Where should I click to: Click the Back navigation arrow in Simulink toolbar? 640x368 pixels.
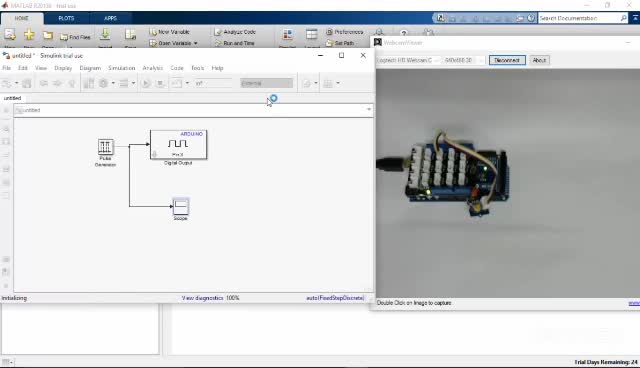tap(44, 83)
